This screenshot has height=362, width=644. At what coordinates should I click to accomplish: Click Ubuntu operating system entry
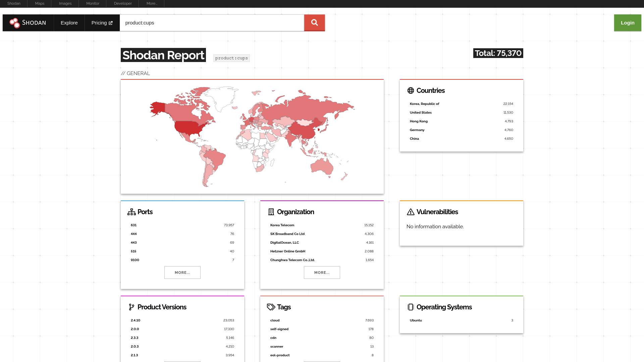coord(462,320)
